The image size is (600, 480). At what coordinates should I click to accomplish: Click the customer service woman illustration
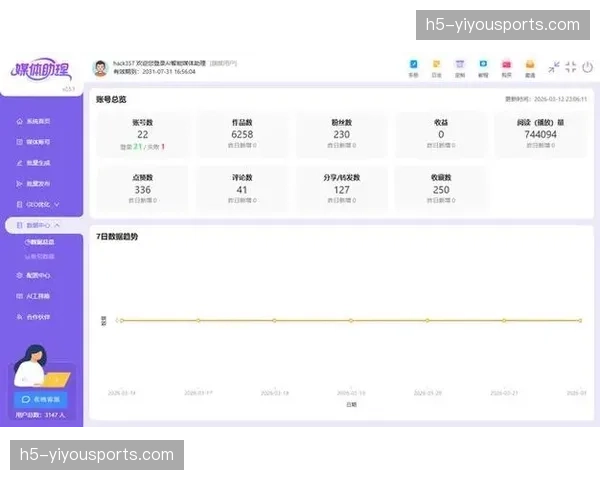point(41,367)
